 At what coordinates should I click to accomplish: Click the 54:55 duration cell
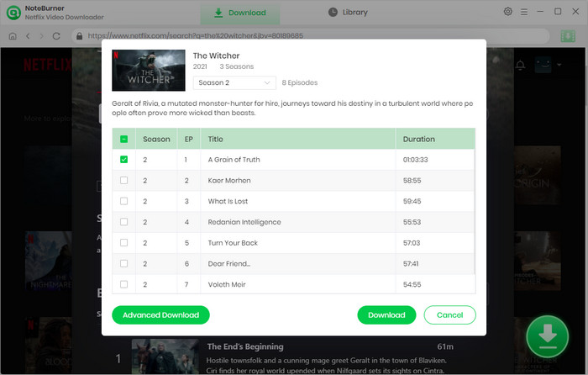[412, 284]
